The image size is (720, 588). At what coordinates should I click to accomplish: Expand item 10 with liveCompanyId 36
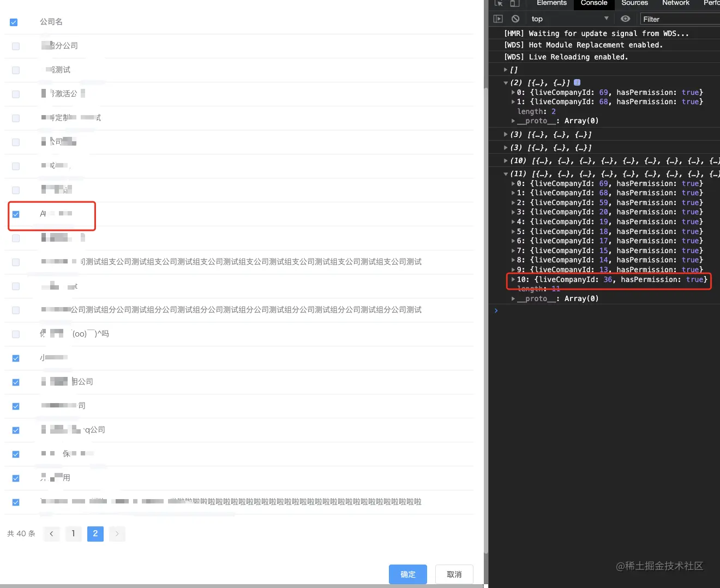(x=513, y=279)
